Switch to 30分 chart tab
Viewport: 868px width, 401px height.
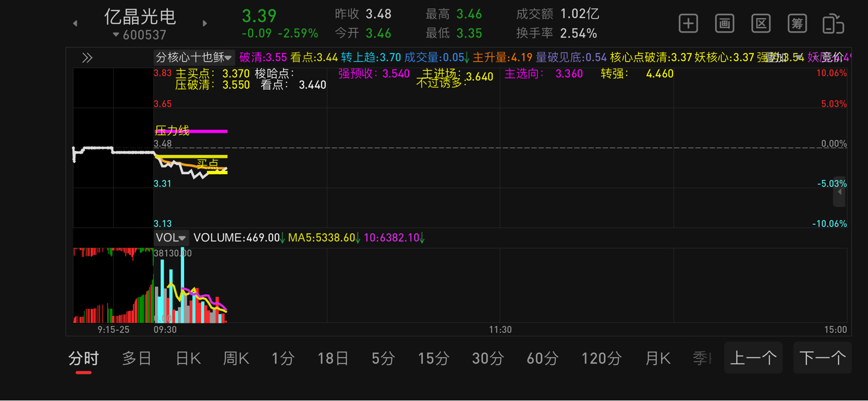tap(488, 359)
